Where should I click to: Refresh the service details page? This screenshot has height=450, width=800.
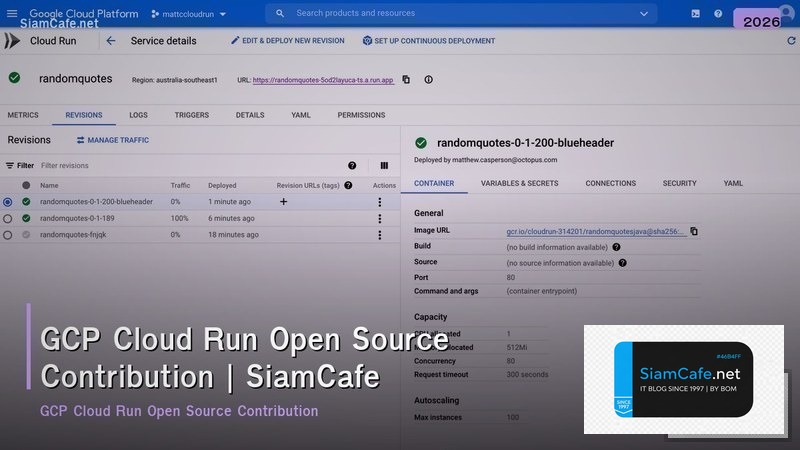point(791,40)
